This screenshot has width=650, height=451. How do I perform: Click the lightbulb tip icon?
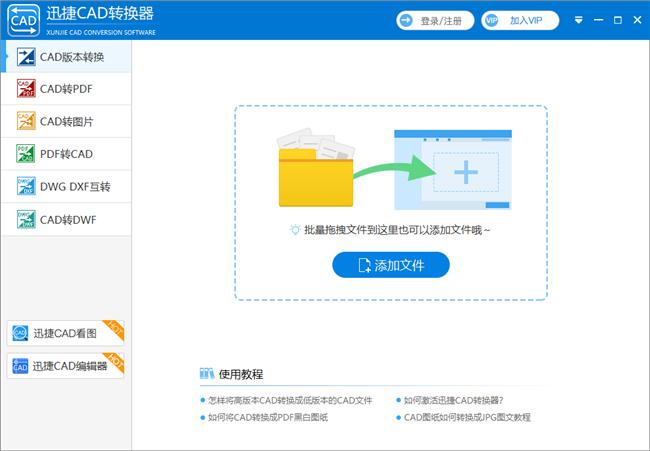(295, 230)
